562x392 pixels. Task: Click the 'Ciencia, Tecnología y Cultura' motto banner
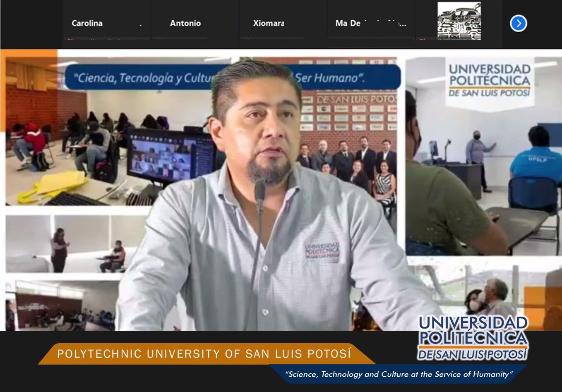pos(233,77)
